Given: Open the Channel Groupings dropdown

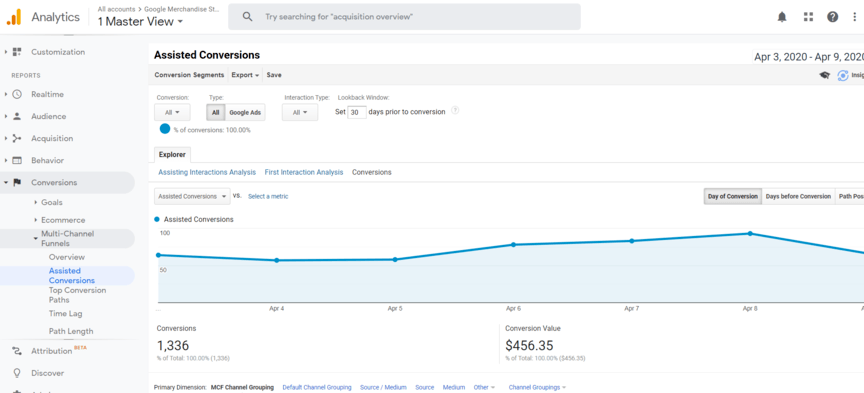Looking at the screenshot, I should (537, 387).
